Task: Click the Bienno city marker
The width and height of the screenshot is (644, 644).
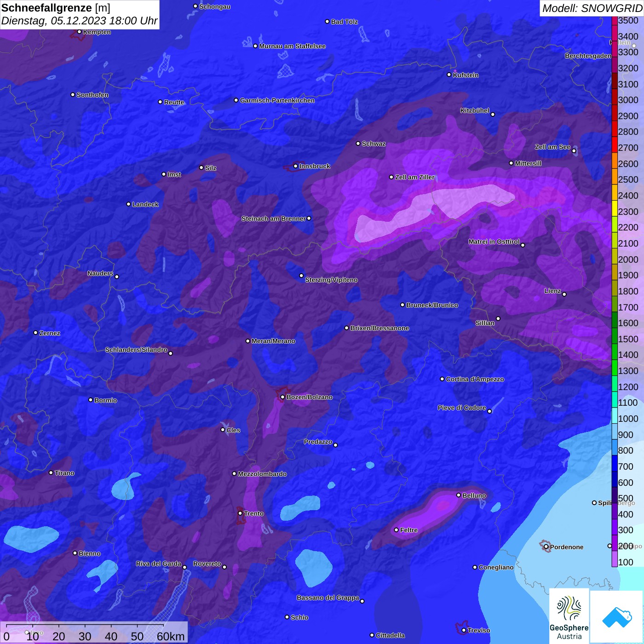Action: 75,553
